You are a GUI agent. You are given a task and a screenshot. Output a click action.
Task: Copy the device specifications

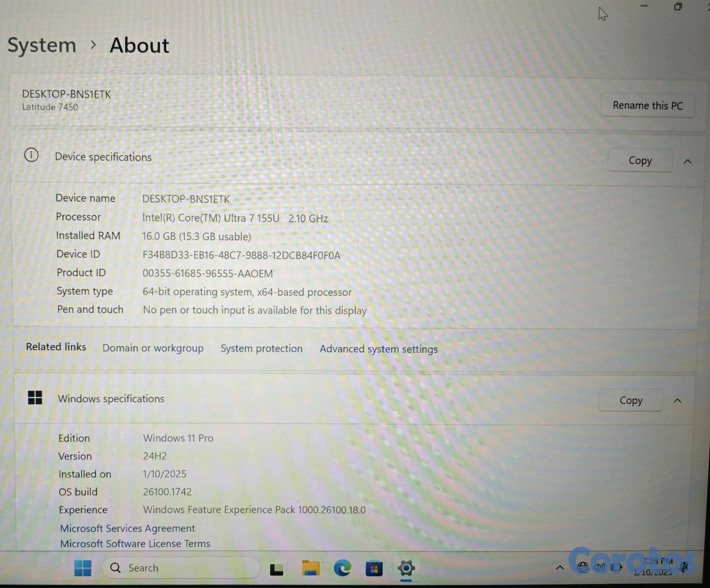[640, 161]
